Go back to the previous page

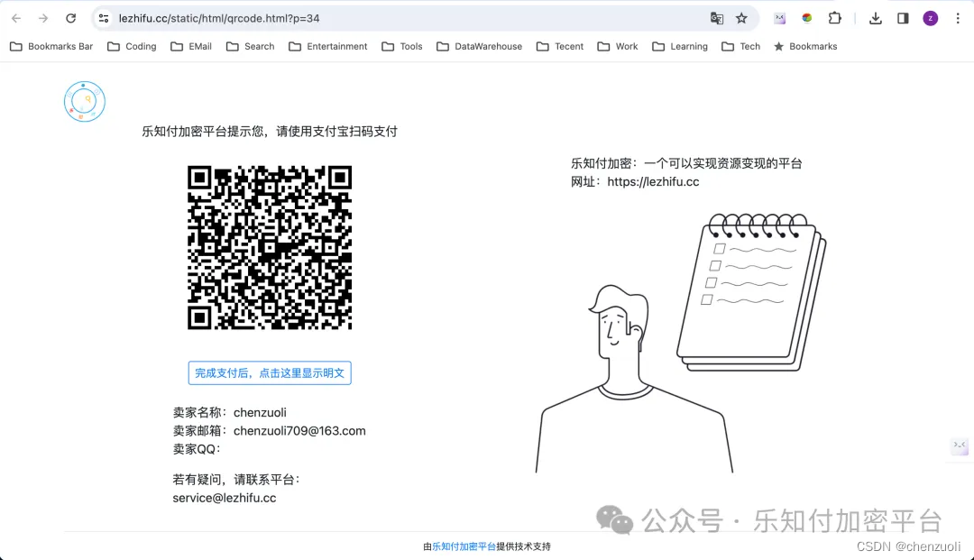click(16, 19)
